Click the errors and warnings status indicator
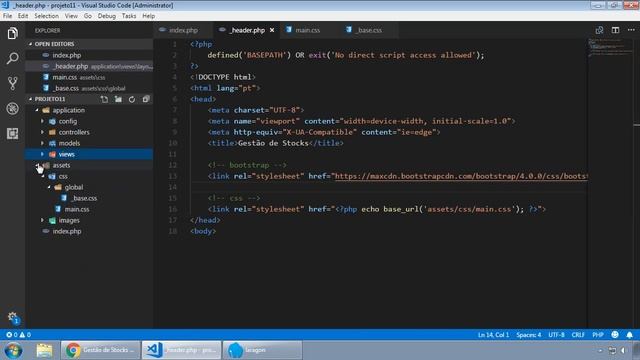Viewport: 640px width, 360px height. [x=18, y=335]
